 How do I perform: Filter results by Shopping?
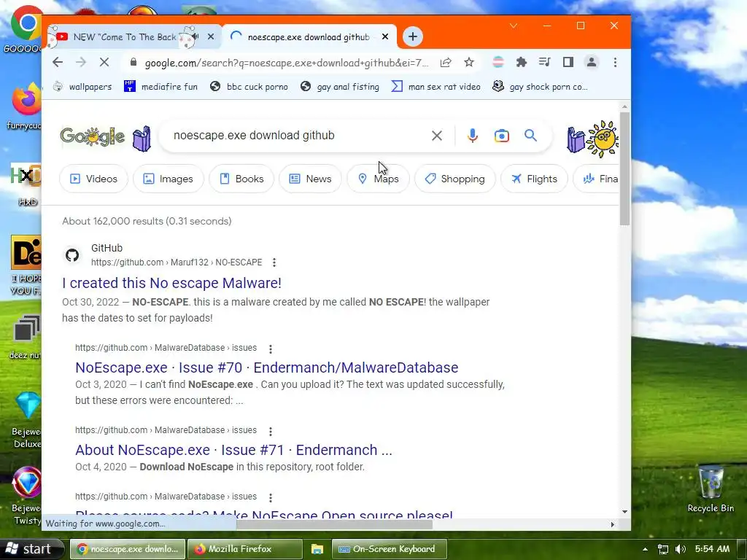455,179
